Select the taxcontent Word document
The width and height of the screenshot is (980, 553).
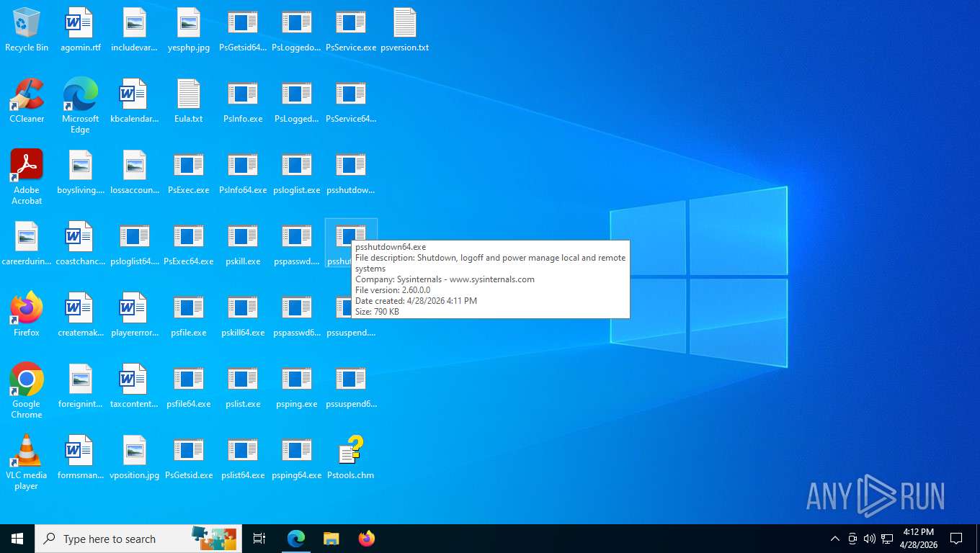[135, 387]
